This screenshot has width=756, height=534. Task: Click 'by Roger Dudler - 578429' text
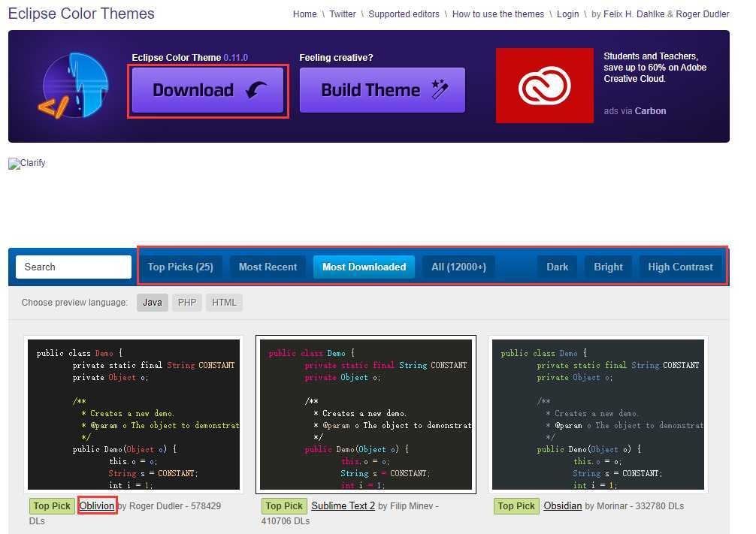coord(169,506)
